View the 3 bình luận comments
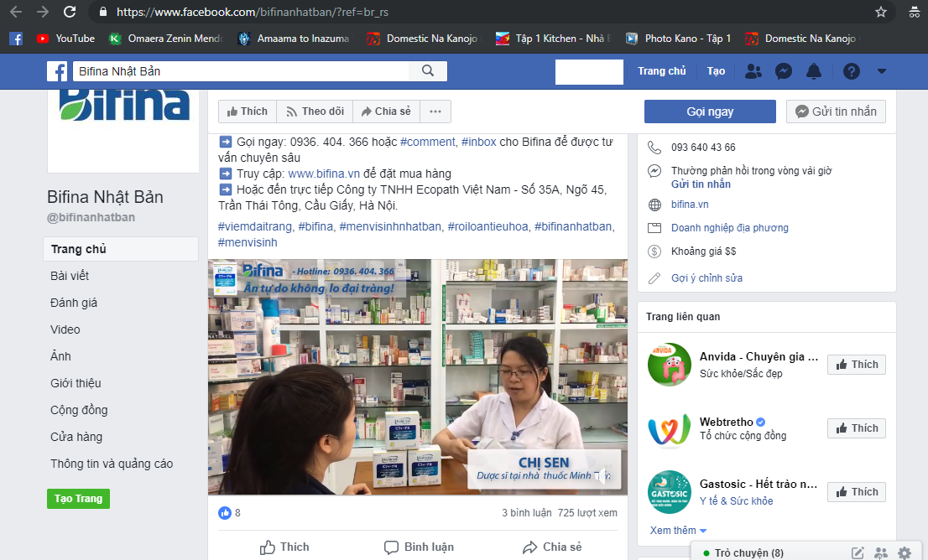The height and width of the screenshot is (560, 928). coord(527,513)
